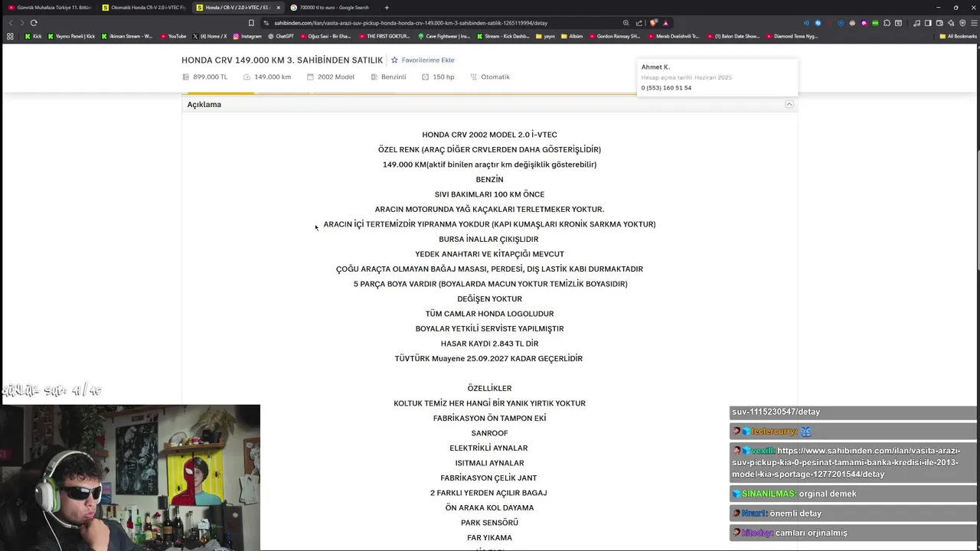This screenshot has height=551, width=980.
Task: Open the ilkinsan Stream bookmark
Action: coord(126,36)
